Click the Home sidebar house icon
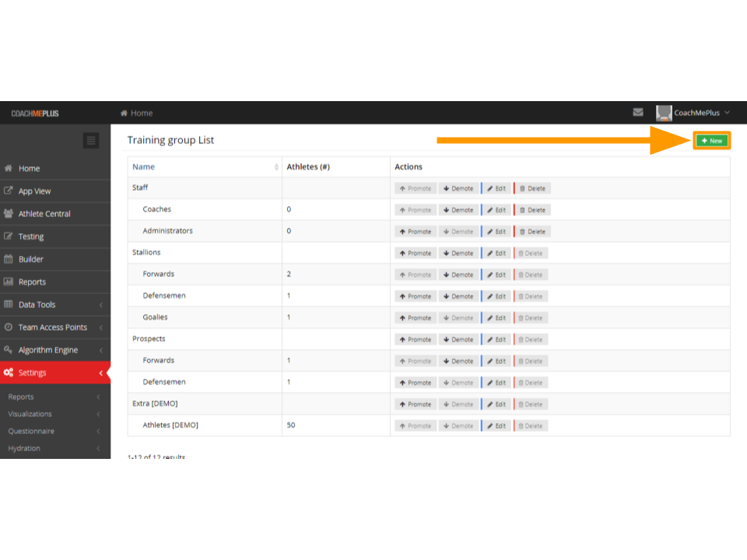This screenshot has height=560, width=747. point(8,168)
